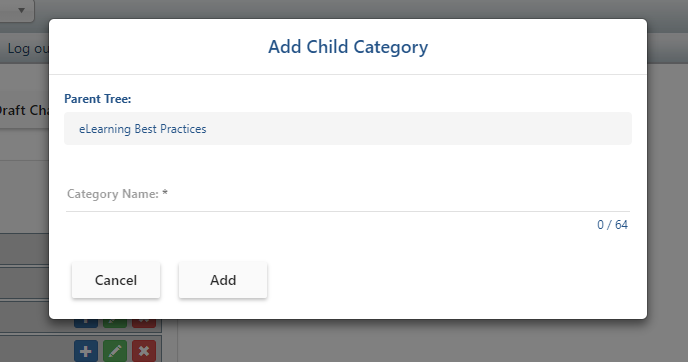Switch to the Draft tab at left edge

click(x=24, y=110)
